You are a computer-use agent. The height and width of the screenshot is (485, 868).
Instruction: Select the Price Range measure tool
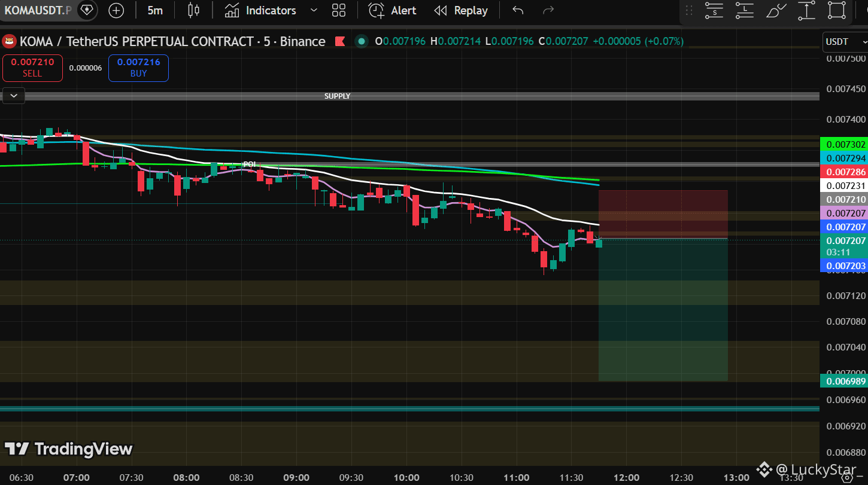[806, 10]
